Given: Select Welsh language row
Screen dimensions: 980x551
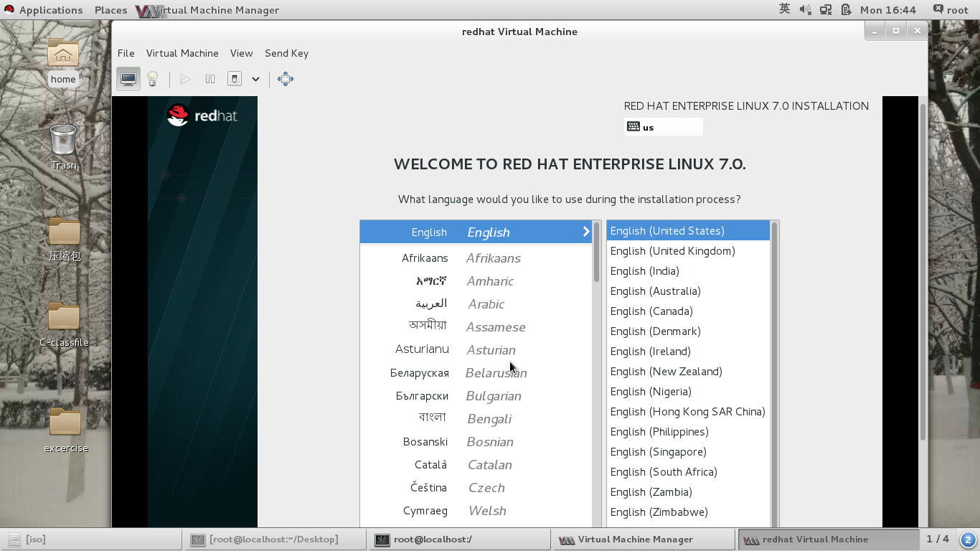Looking at the screenshot, I should click(476, 511).
